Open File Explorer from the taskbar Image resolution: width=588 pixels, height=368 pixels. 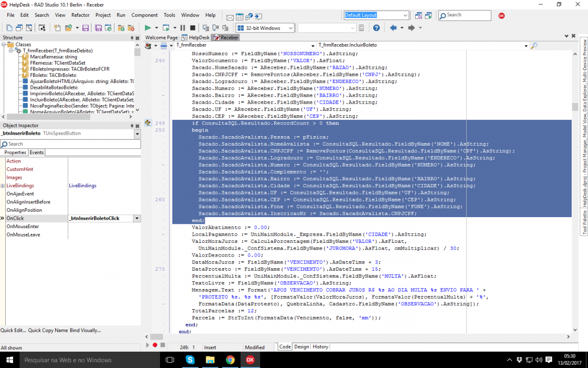tap(210, 360)
